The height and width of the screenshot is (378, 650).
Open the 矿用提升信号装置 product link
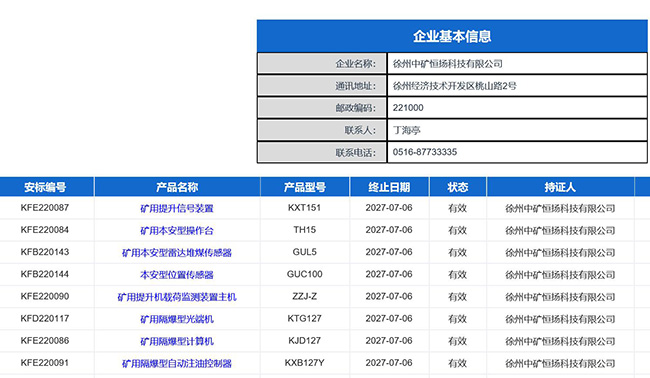click(177, 208)
